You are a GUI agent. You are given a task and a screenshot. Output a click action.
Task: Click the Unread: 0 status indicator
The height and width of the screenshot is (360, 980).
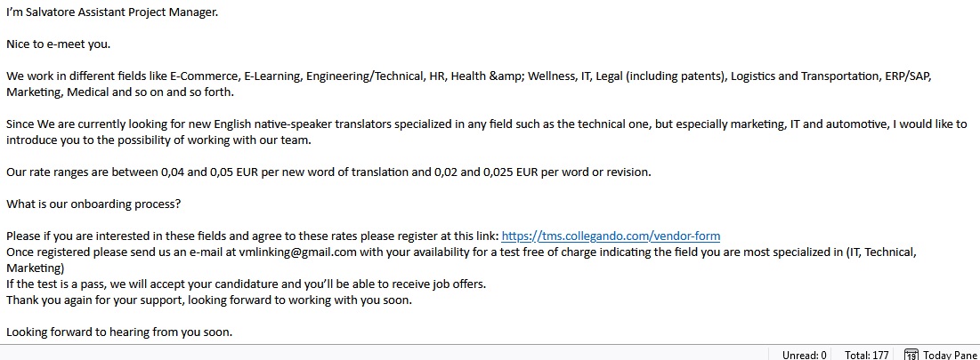point(804,355)
